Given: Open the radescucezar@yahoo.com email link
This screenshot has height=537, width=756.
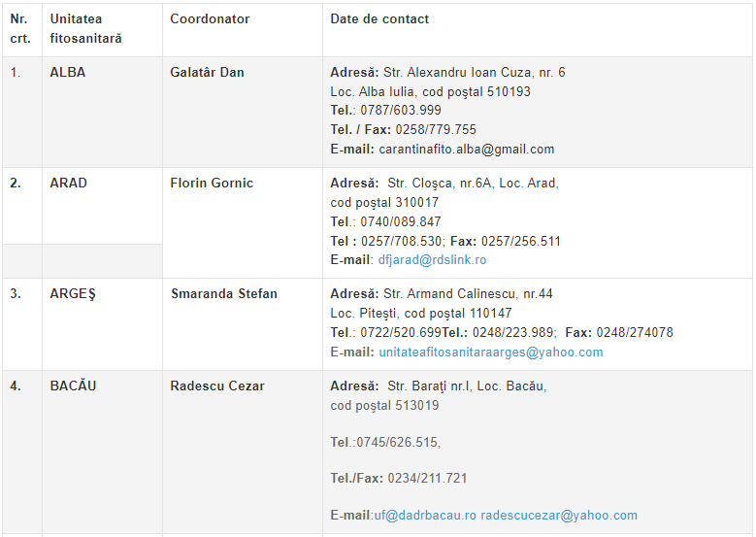Looking at the screenshot, I should tap(559, 516).
